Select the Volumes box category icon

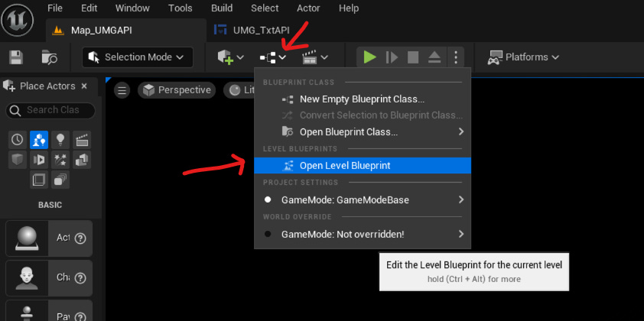point(39,180)
